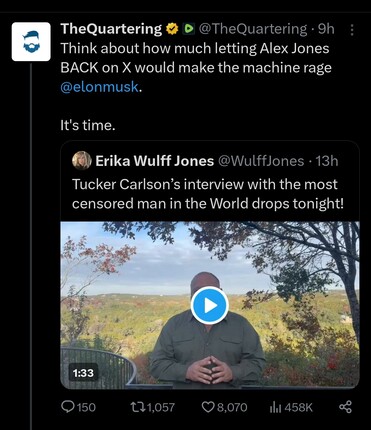Image resolution: width=371 pixels, height=430 pixels.
Task: Open the @TheQuartering handle
Action: pos(253,29)
